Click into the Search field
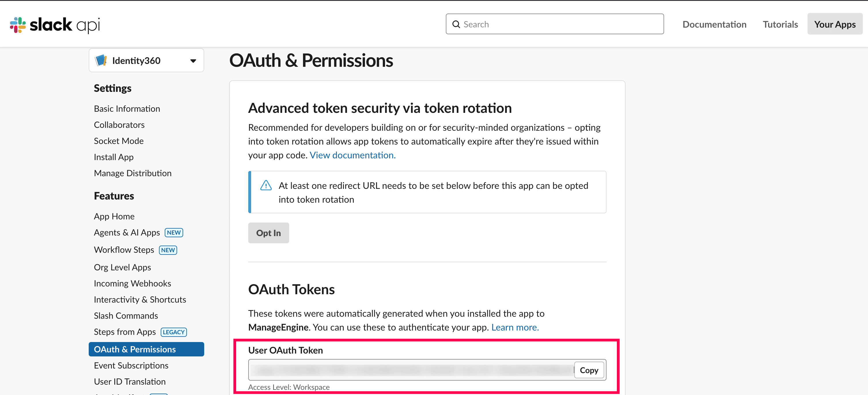868x395 pixels. 559,24
